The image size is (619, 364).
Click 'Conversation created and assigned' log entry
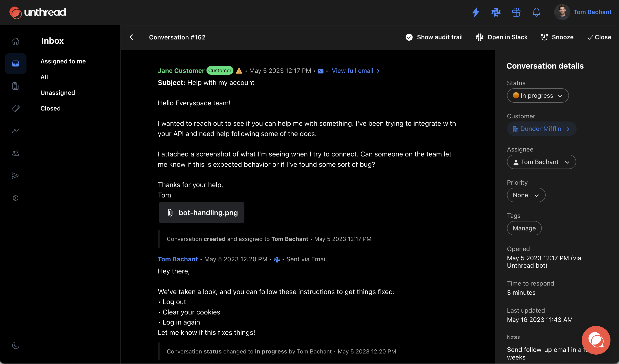tap(269, 239)
